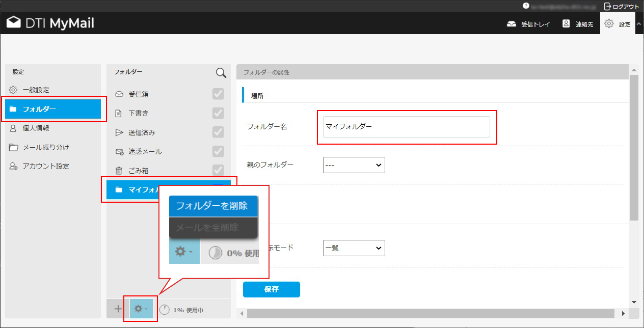Image resolution: width=644 pixels, height=328 pixels.
Task: Click horizontal scrollbar left arrow
Action: 242,313
